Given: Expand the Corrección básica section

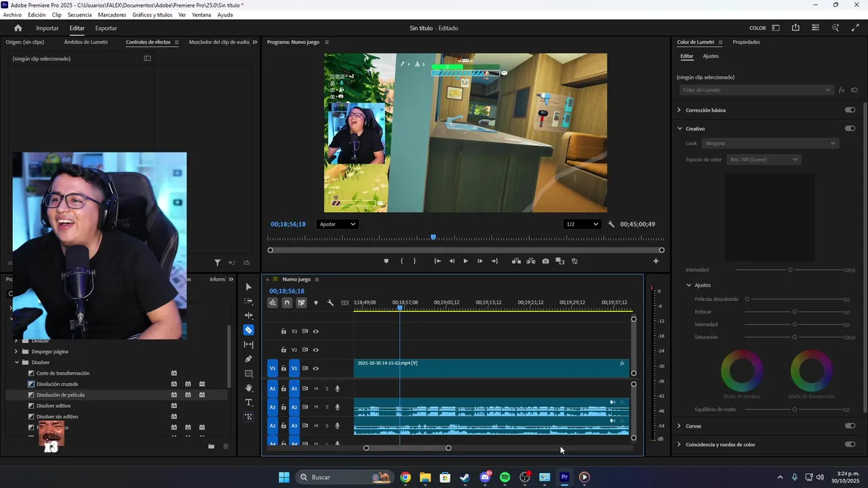Looking at the screenshot, I should [x=679, y=110].
